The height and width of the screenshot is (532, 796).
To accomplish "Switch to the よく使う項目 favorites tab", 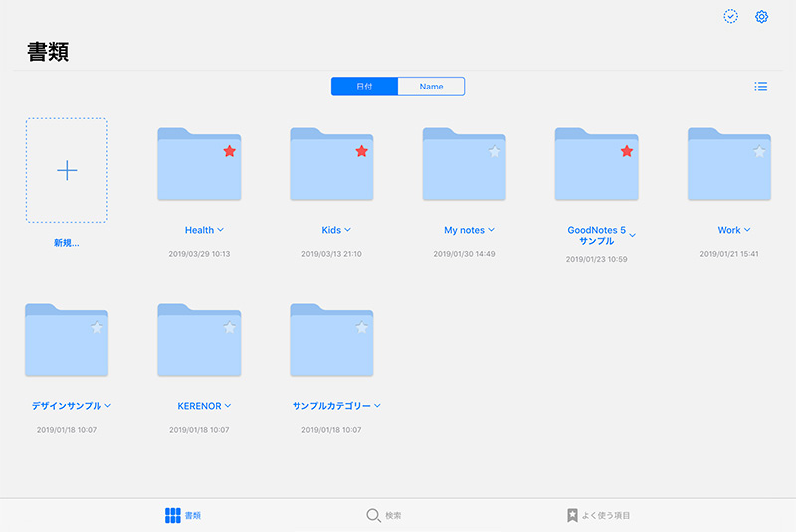I will [598, 515].
